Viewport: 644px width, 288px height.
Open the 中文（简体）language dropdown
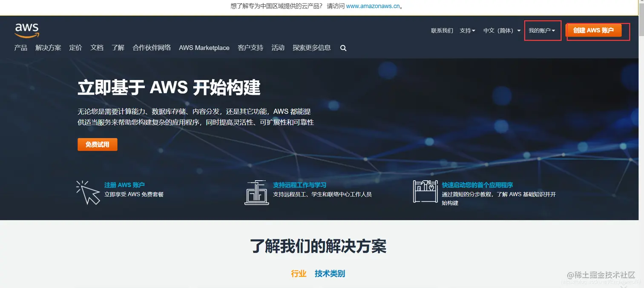(x=501, y=30)
